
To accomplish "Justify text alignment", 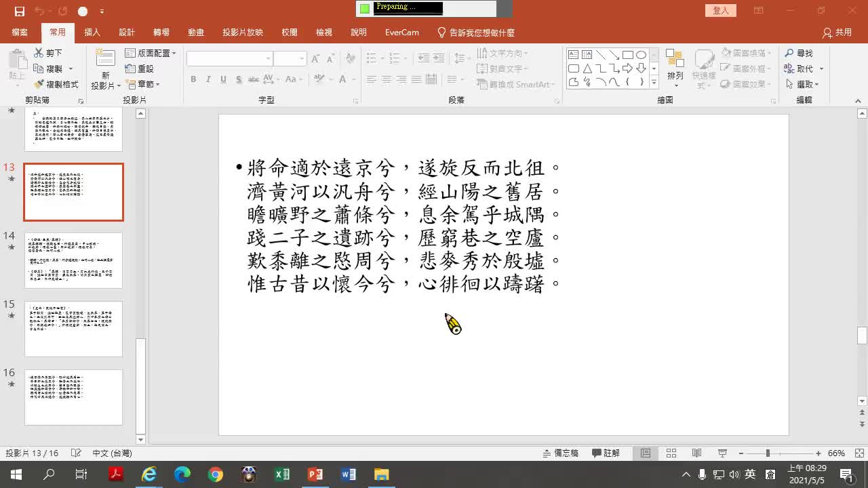I will (416, 79).
